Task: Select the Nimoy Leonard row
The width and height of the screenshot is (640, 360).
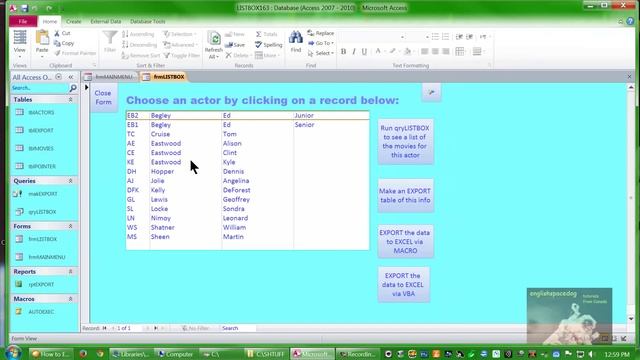Action: [247, 218]
